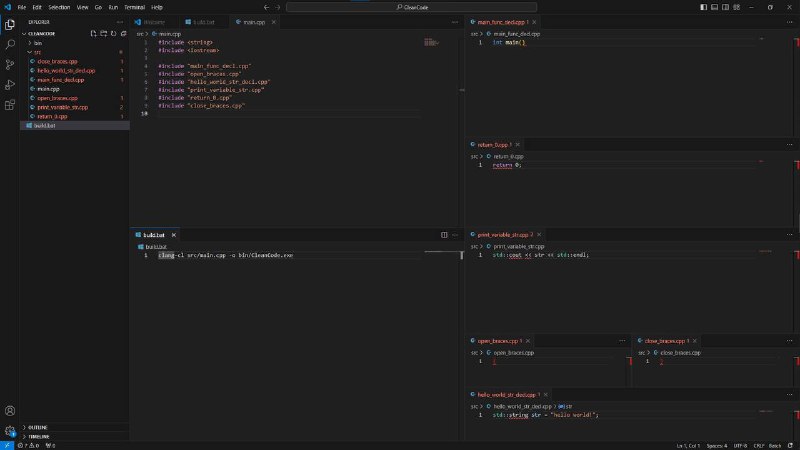Collapse all folders in Explorer
Screen dimensions: 800x450
tap(123, 34)
